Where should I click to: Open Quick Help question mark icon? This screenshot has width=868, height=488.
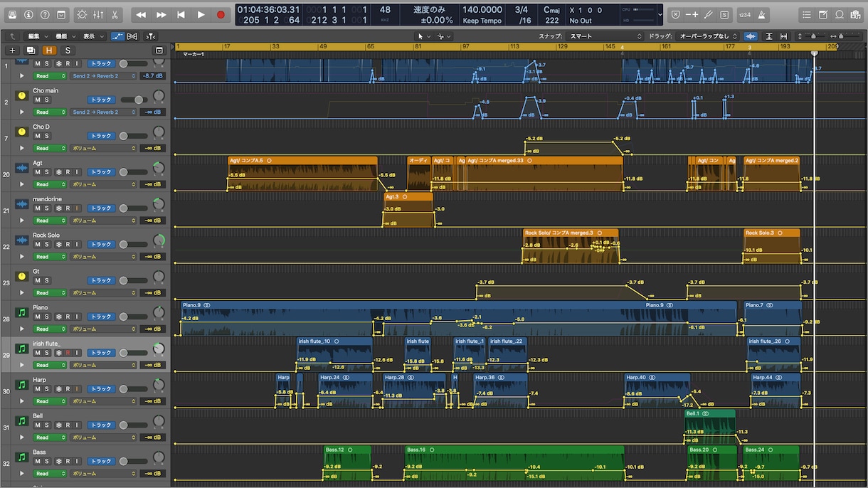pos(45,14)
